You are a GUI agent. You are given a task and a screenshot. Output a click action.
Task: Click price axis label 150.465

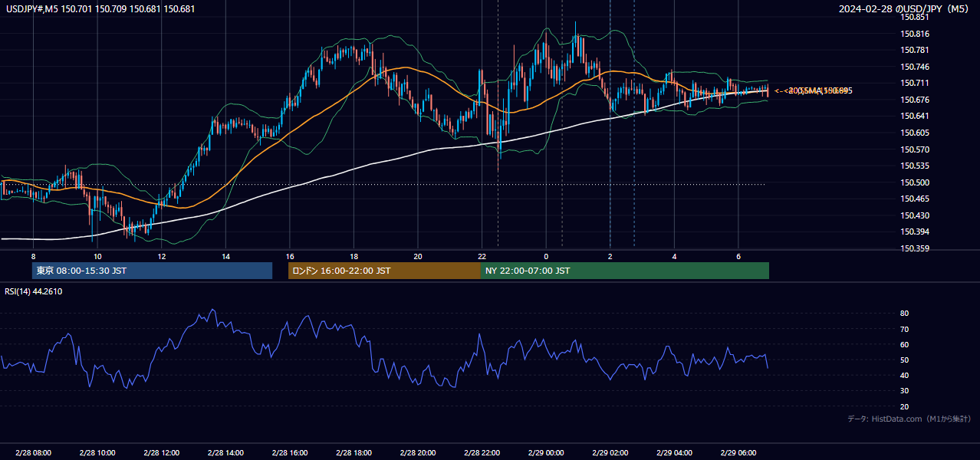(916, 199)
